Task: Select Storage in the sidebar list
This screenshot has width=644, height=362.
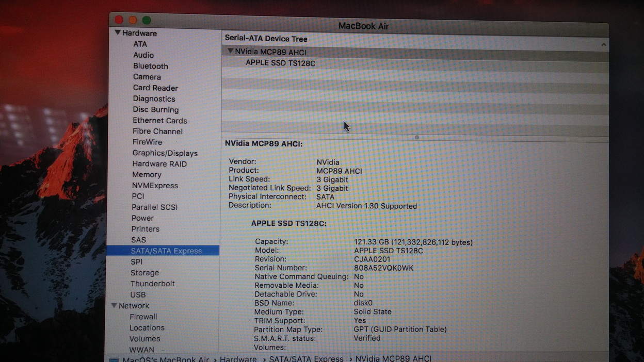Action: point(144,273)
